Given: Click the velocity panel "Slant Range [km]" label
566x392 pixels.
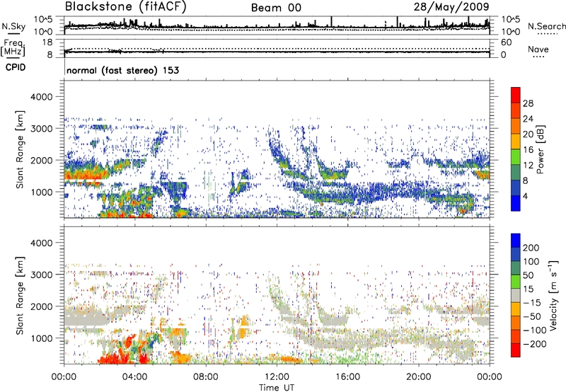Looking at the screenshot, I should pos(20,295).
